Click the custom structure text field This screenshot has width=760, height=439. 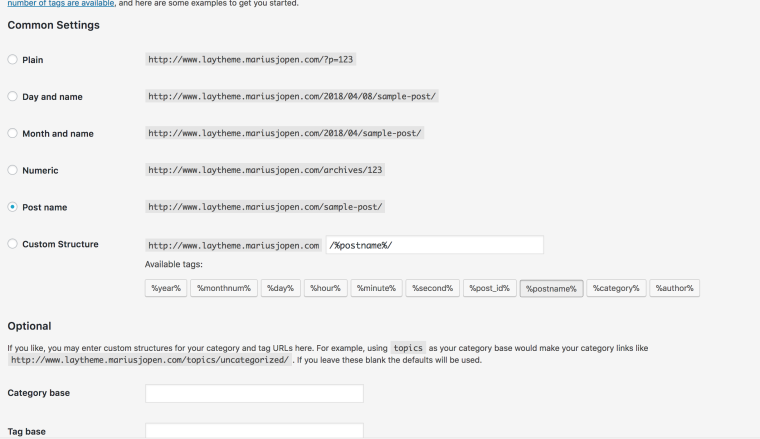[434, 245]
